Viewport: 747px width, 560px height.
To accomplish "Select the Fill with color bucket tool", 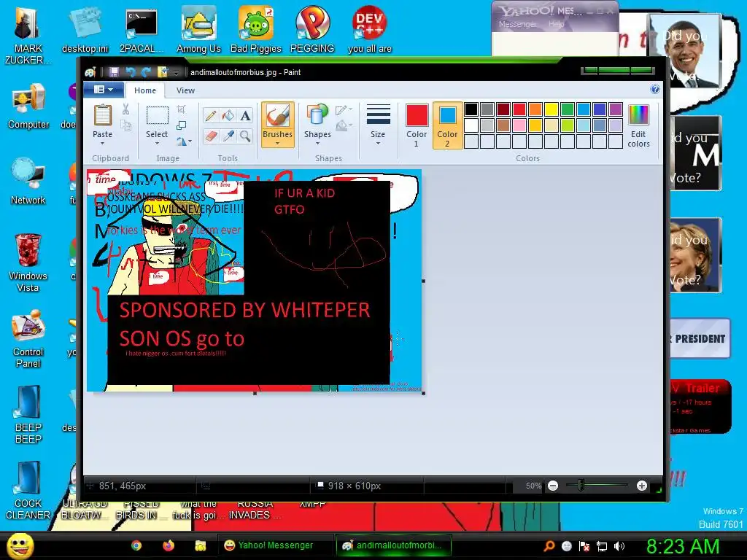I will click(228, 116).
